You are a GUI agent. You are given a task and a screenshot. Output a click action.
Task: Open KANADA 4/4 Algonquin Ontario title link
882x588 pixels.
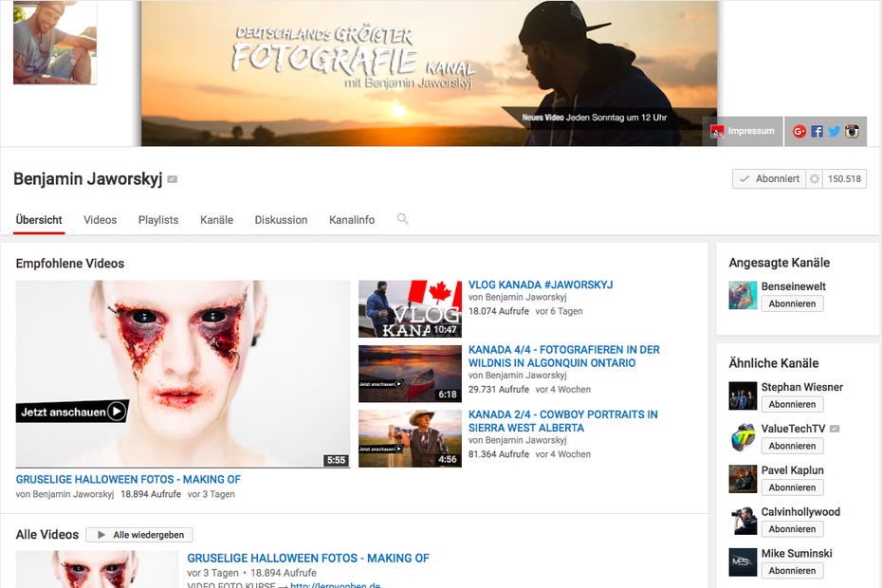click(x=564, y=357)
